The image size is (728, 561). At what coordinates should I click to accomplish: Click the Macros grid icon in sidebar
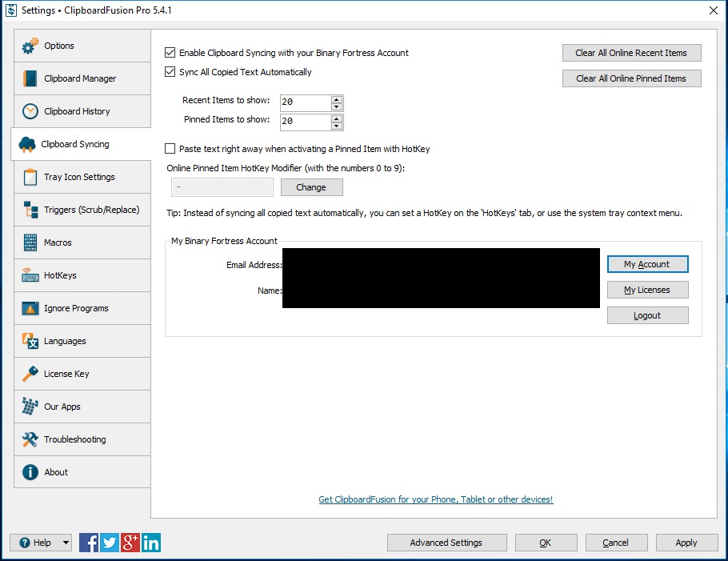point(30,242)
